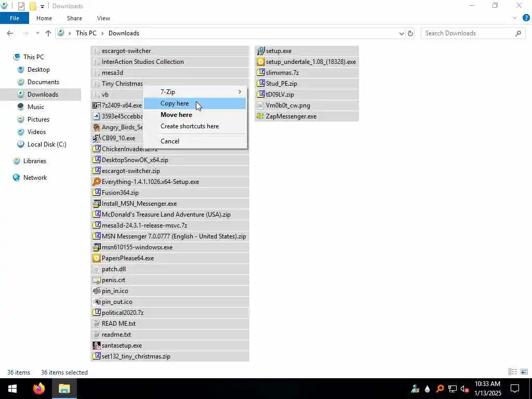532x399 pixels.
Task: Launch Firefox from taskbar
Action: coord(38,389)
